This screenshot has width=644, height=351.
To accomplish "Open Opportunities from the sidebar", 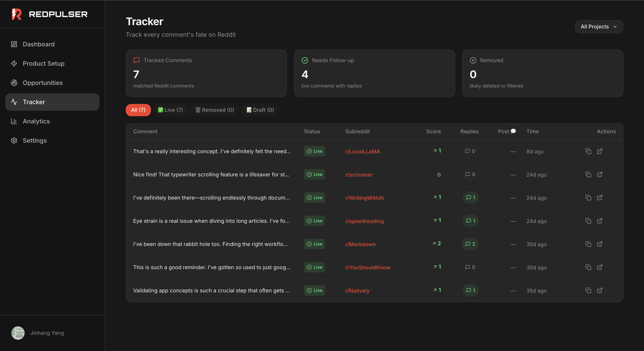I will coord(42,83).
